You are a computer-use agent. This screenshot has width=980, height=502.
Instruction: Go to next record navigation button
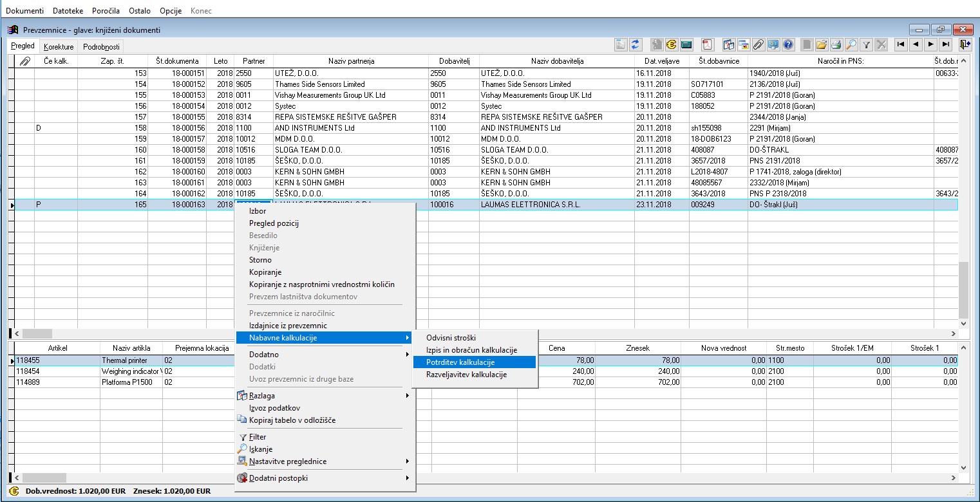click(930, 45)
